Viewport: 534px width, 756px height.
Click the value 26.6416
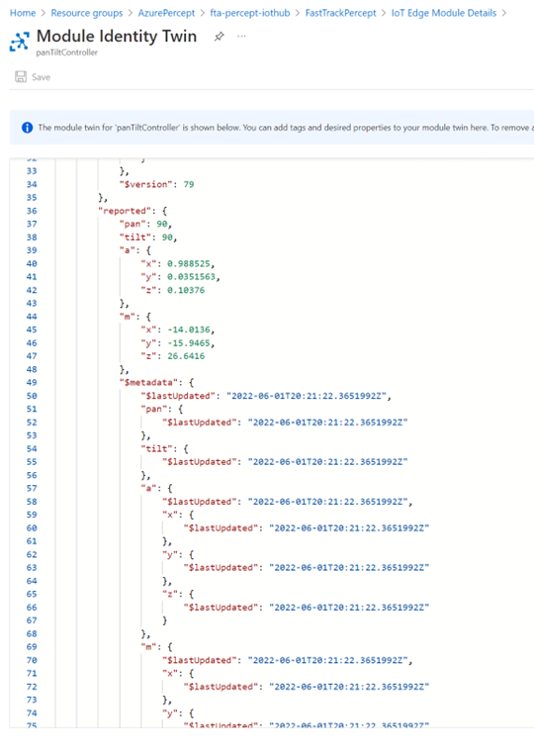pos(186,356)
